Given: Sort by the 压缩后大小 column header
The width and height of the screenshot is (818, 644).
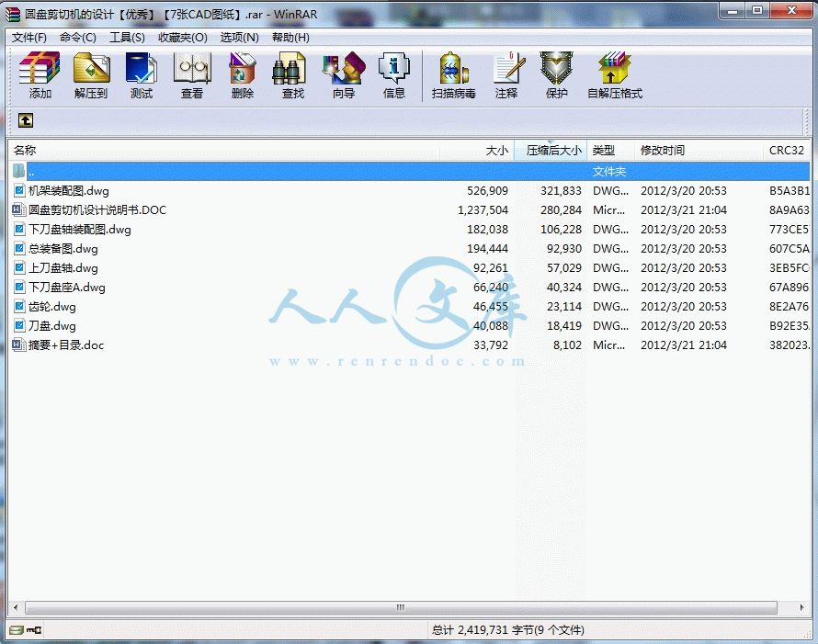Looking at the screenshot, I should [551, 150].
